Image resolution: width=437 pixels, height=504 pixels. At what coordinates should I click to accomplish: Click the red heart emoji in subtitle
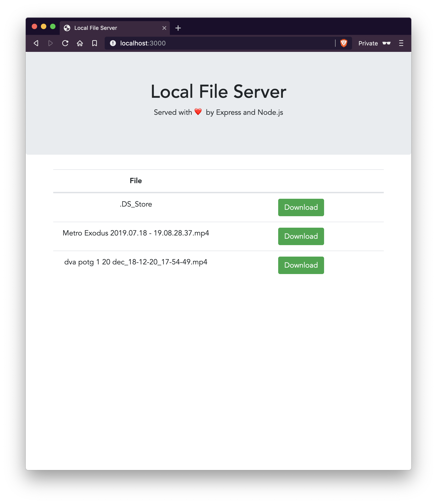[198, 112]
